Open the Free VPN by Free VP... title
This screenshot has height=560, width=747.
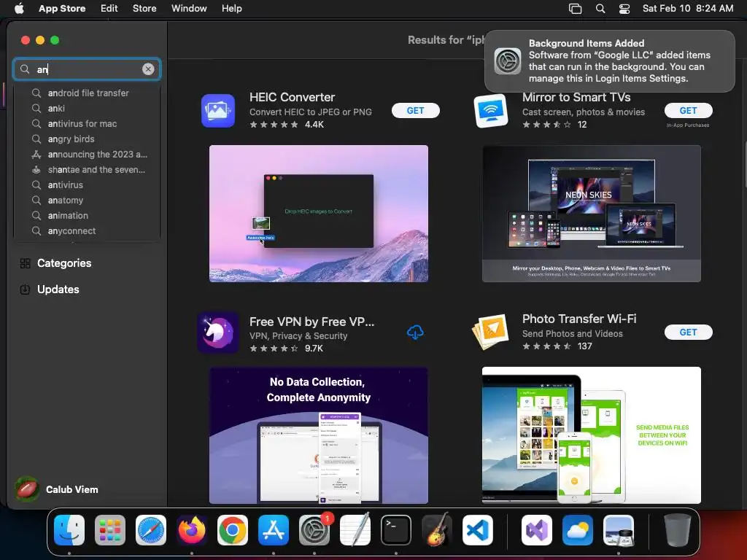[311, 322]
